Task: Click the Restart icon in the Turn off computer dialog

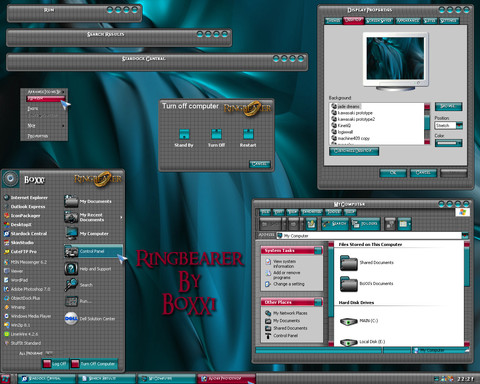Action: [x=248, y=134]
